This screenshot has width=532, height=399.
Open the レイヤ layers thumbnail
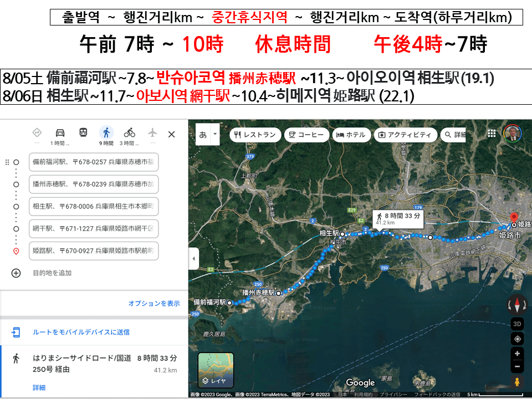tap(216, 370)
